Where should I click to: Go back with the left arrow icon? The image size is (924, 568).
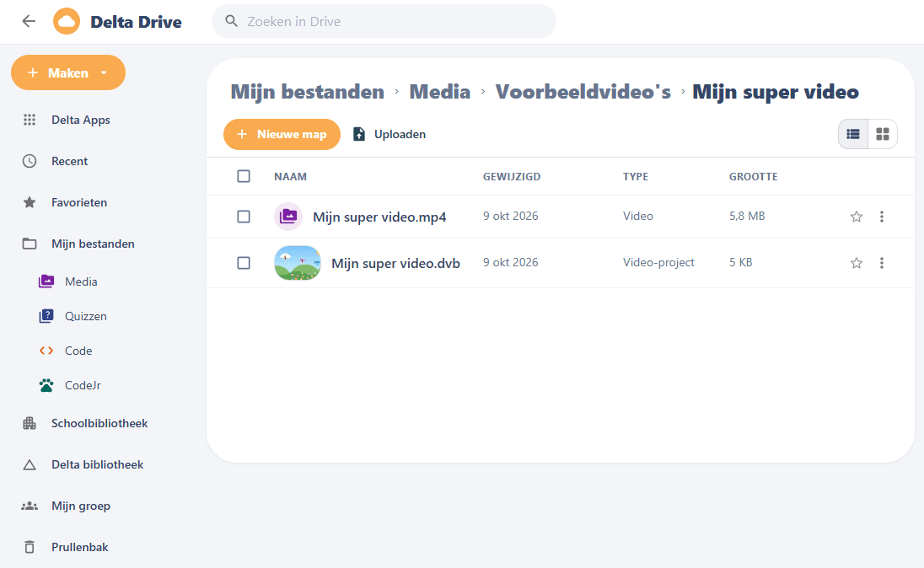tap(29, 22)
